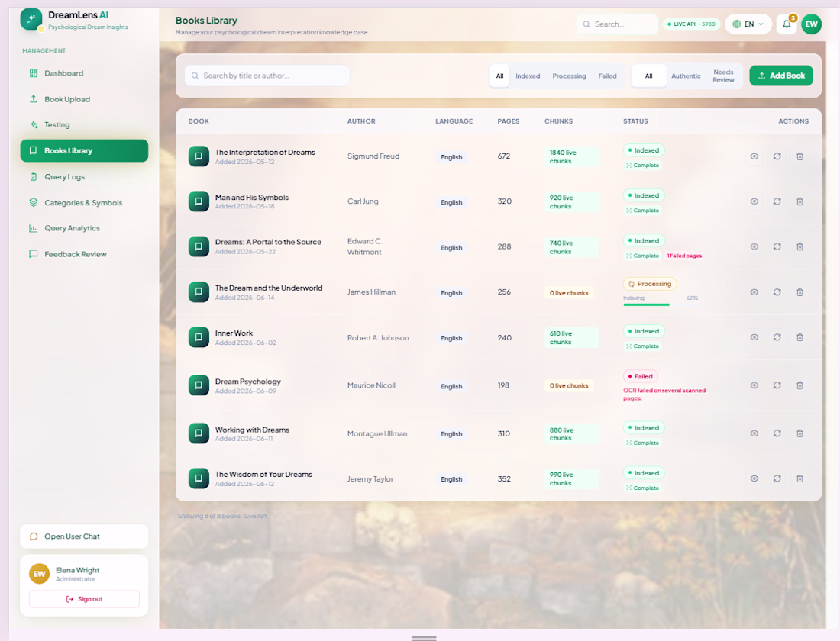Delete Dreams: A Portal to the Source
The image size is (840, 641).
[x=800, y=247]
